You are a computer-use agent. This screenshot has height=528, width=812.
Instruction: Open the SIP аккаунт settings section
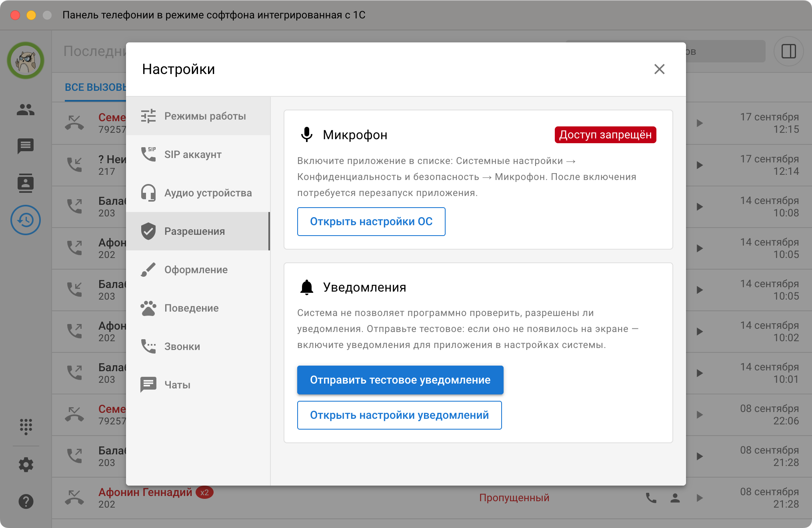(198, 154)
